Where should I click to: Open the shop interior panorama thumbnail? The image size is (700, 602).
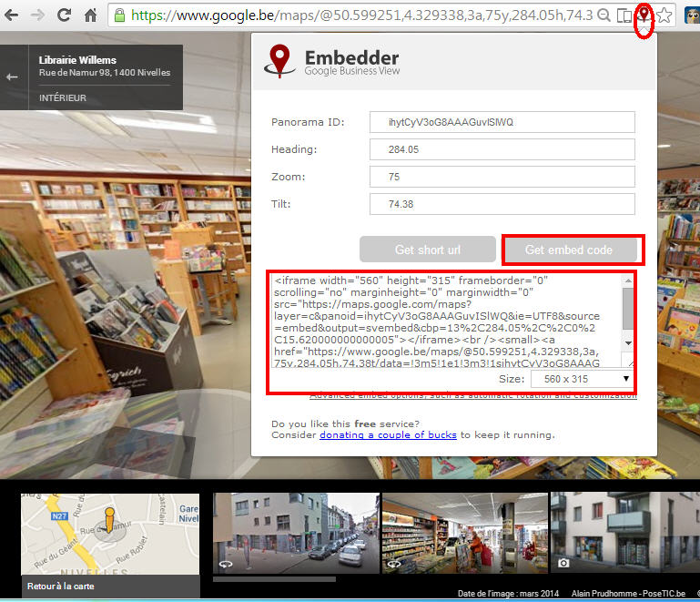[465, 533]
